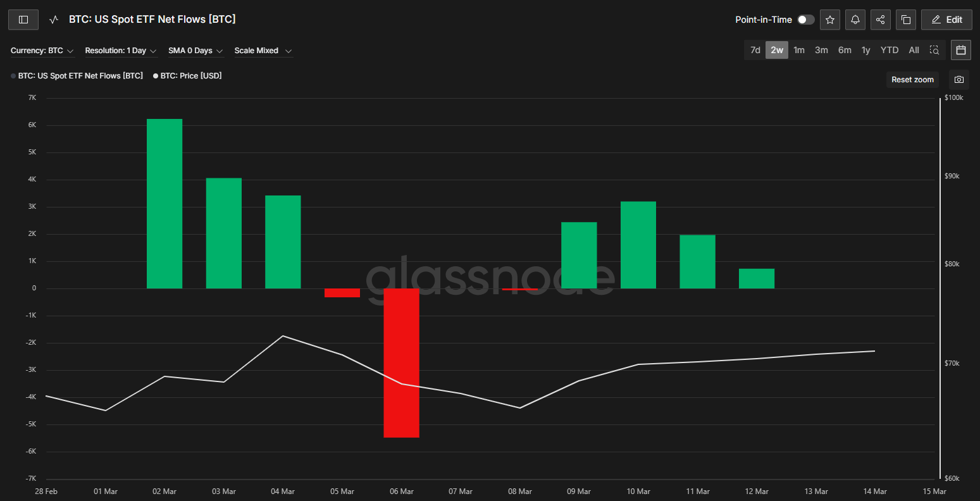This screenshot has height=501, width=980.
Task: Open the Currency BTC dropdown
Action: [42, 51]
